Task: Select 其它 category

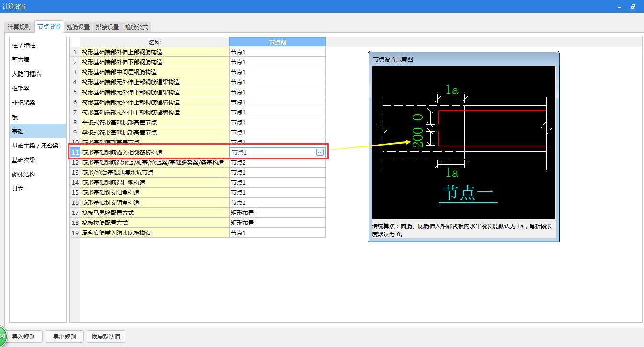Action: pos(38,189)
